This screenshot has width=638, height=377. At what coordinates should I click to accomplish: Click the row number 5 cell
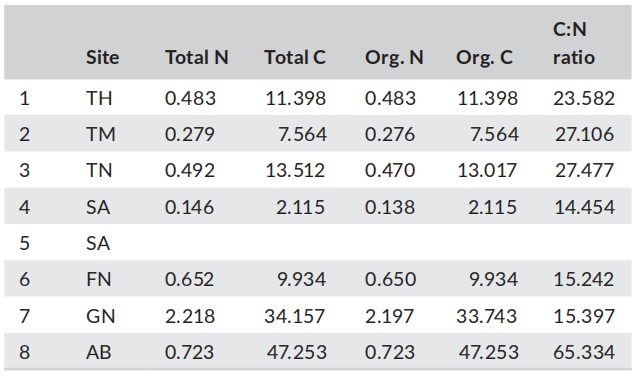click(24, 243)
